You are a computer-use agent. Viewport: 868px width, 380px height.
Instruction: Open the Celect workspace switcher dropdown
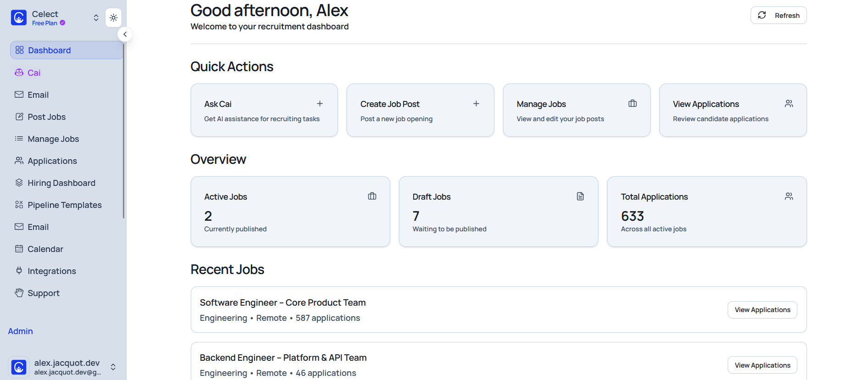[96, 18]
